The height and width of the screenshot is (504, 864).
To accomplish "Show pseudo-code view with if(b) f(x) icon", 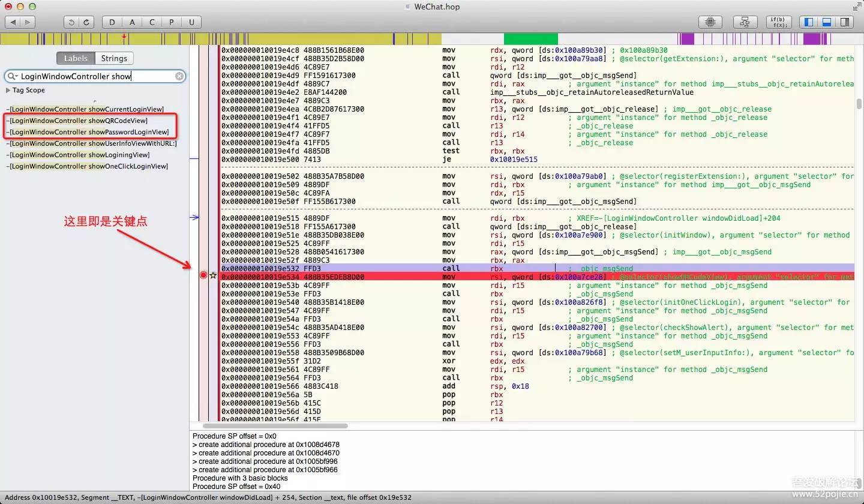I will click(779, 22).
